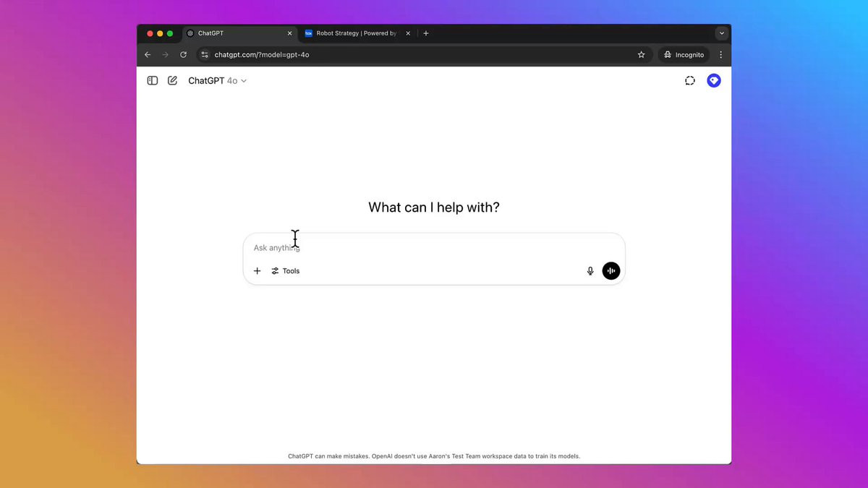Close the ChatGPT browser tab

[x=290, y=33]
